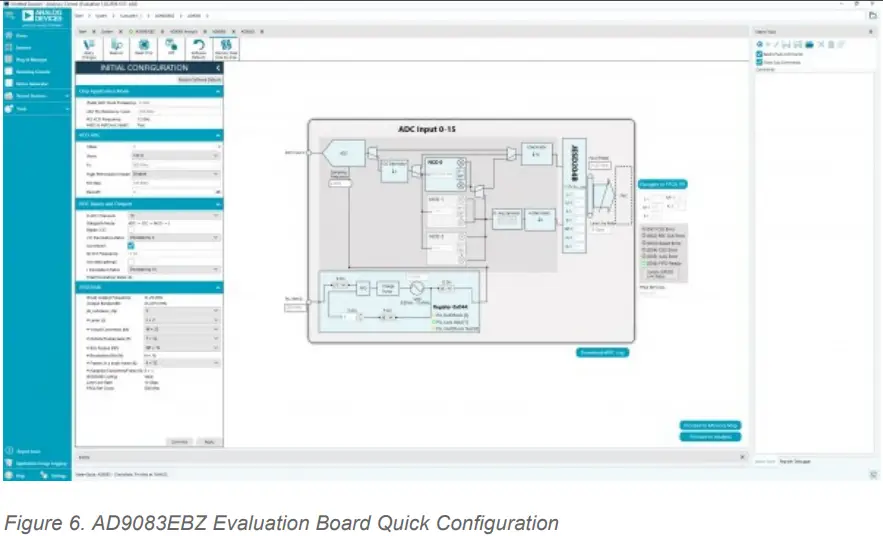Open the CIC Decimation Ratio dropdown
Image resolution: width=883 pixels, height=536 pixels.
tap(173, 238)
